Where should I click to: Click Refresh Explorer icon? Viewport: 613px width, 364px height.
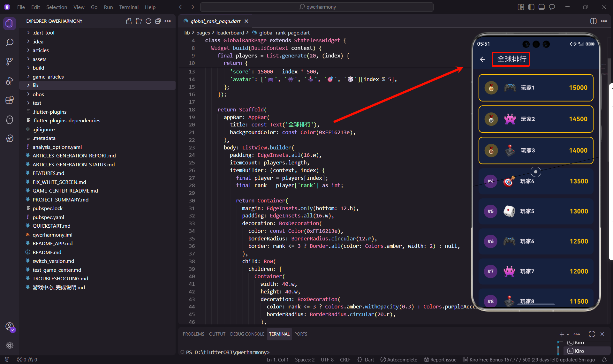point(148,21)
